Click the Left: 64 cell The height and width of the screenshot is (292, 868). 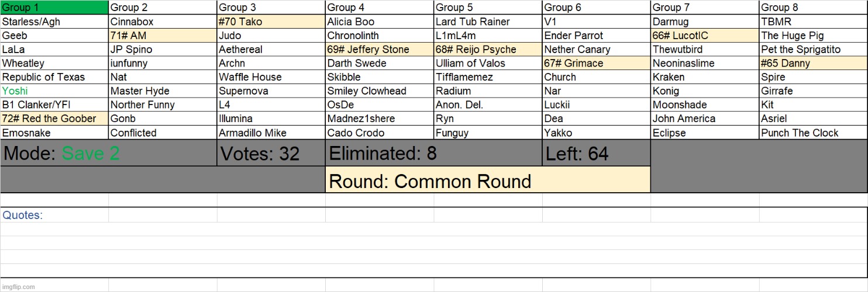point(597,153)
